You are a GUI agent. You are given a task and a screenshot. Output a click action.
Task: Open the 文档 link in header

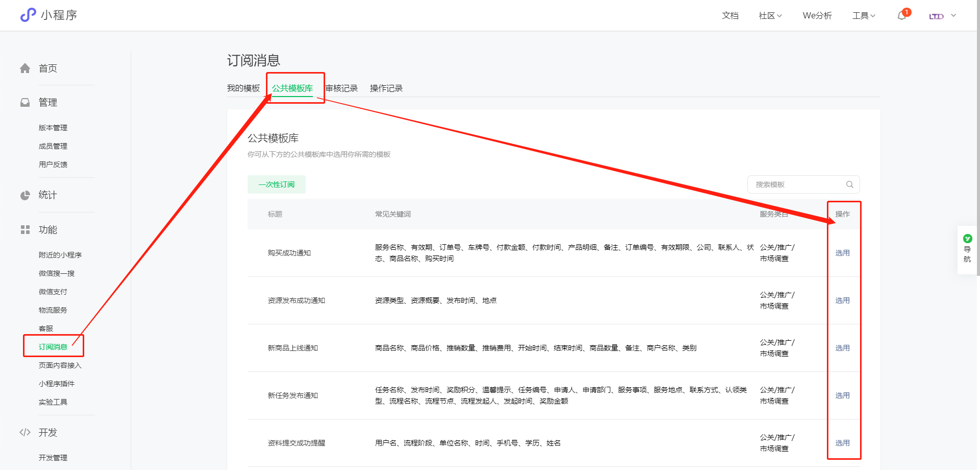pyautogui.click(x=730, y=16)
